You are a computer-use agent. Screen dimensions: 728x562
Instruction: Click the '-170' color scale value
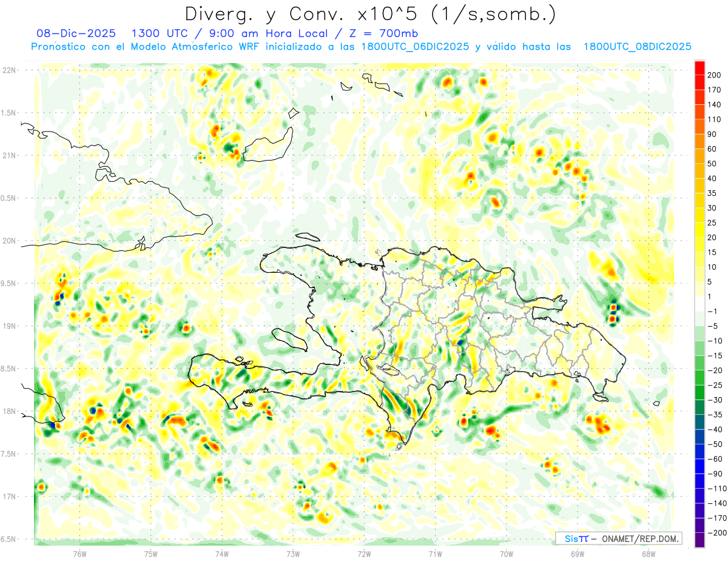pos(718,518)
